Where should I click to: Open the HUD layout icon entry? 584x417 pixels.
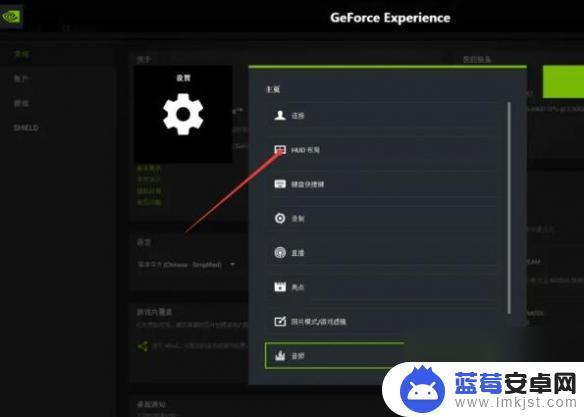click(x=280, y=150)
